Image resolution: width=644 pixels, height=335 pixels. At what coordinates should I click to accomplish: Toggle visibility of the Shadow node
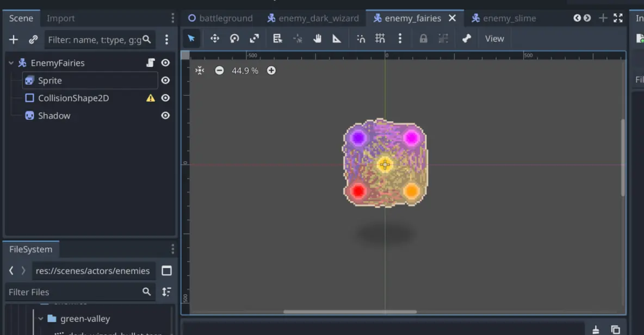(165, 116)
